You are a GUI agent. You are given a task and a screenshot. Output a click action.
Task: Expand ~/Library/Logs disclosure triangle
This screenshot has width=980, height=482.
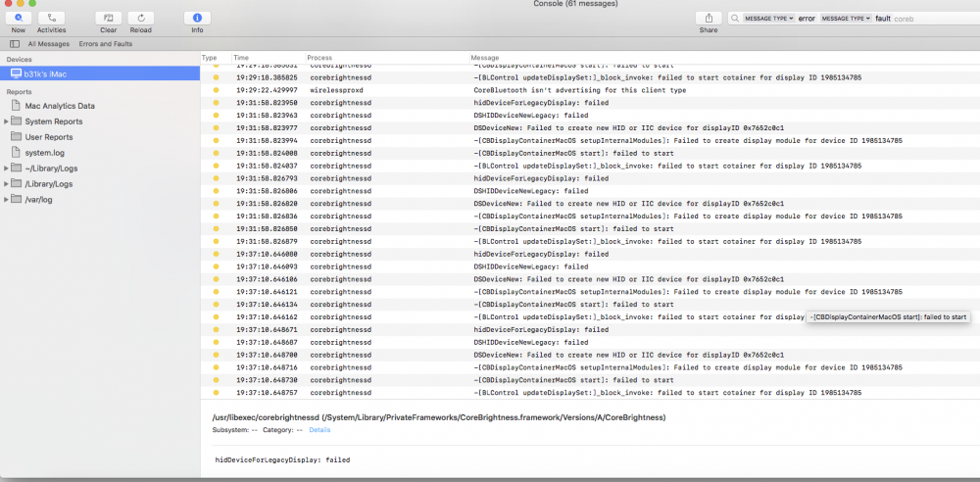click(x=6, y=169)
